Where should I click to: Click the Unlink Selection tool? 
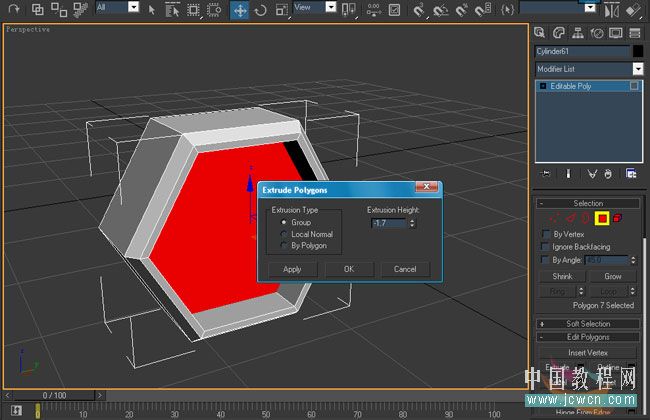58,9
